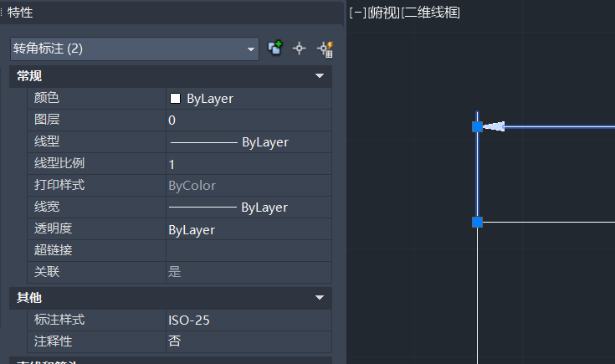615x364 pixels.
Task: Open the 二维线框 visual style menu
Action: (431, 13)
